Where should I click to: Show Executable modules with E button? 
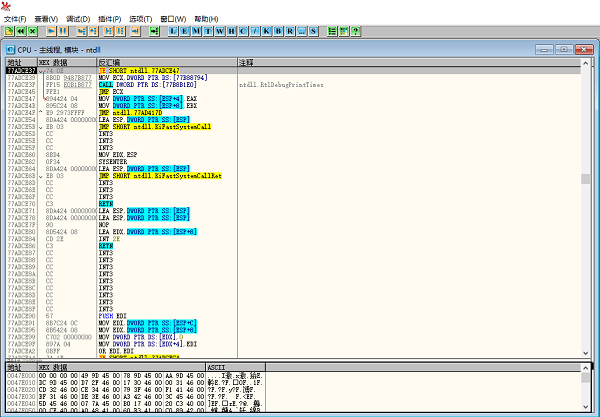pos(184,31)
